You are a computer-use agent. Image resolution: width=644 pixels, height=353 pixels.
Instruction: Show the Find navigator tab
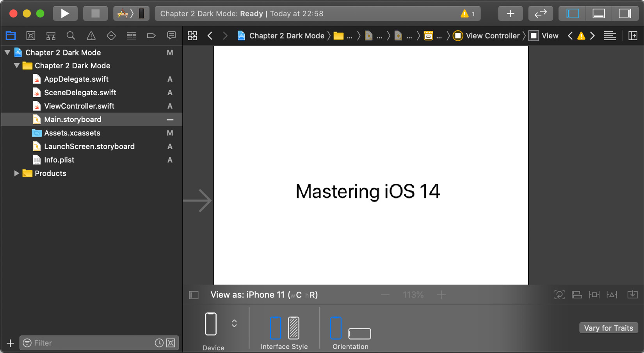coord(71,36)
